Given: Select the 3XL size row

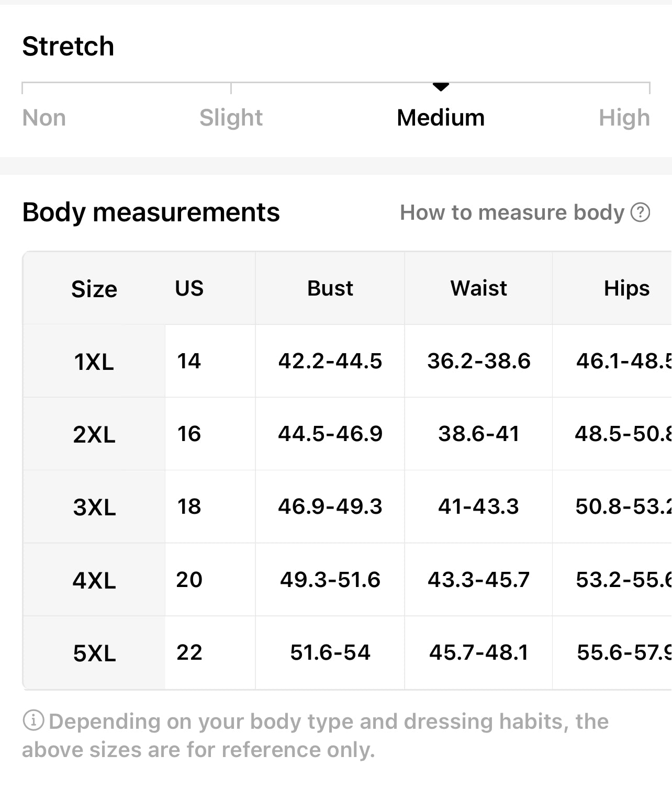Looking at the screenshot, I should click(x=94, y=507).
